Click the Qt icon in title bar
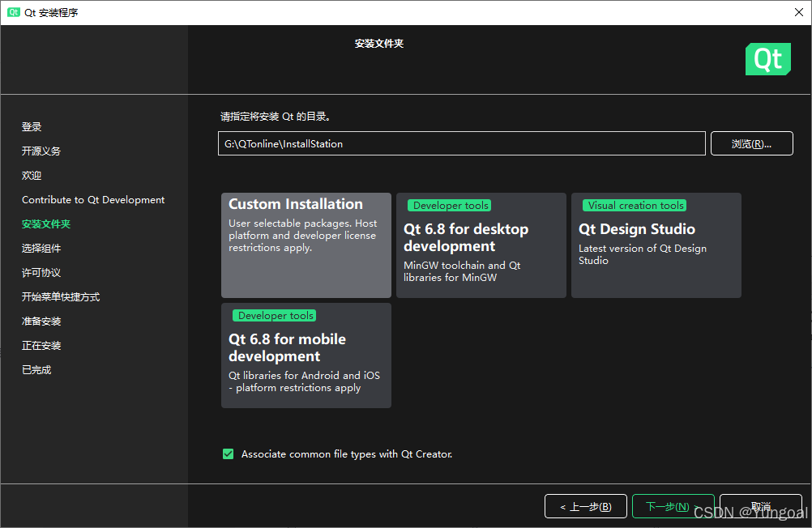 click(x=14, y=12)
